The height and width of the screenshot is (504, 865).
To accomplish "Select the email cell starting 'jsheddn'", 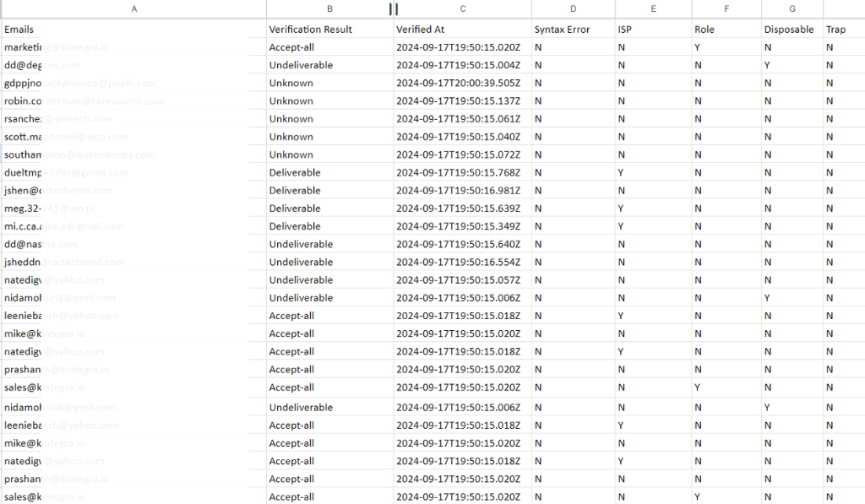I will pyautogui.click(x=133, y=263).
